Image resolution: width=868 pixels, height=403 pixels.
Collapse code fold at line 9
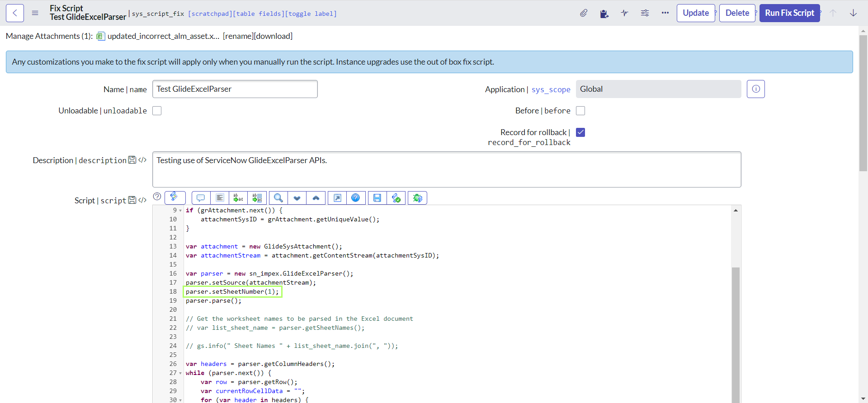[180, 211]
